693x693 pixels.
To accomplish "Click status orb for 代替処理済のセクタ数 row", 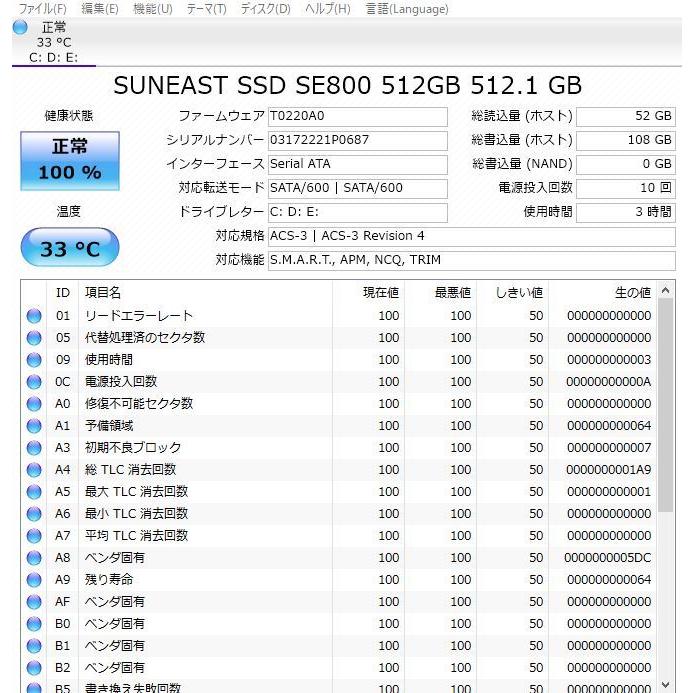I will click(x=34, y=338).
